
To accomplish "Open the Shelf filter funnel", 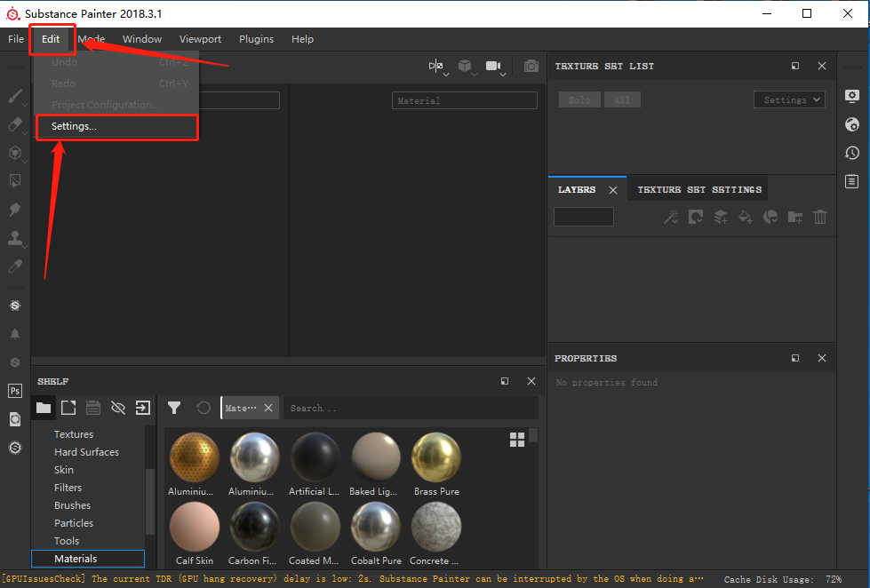I will [174, 409].
